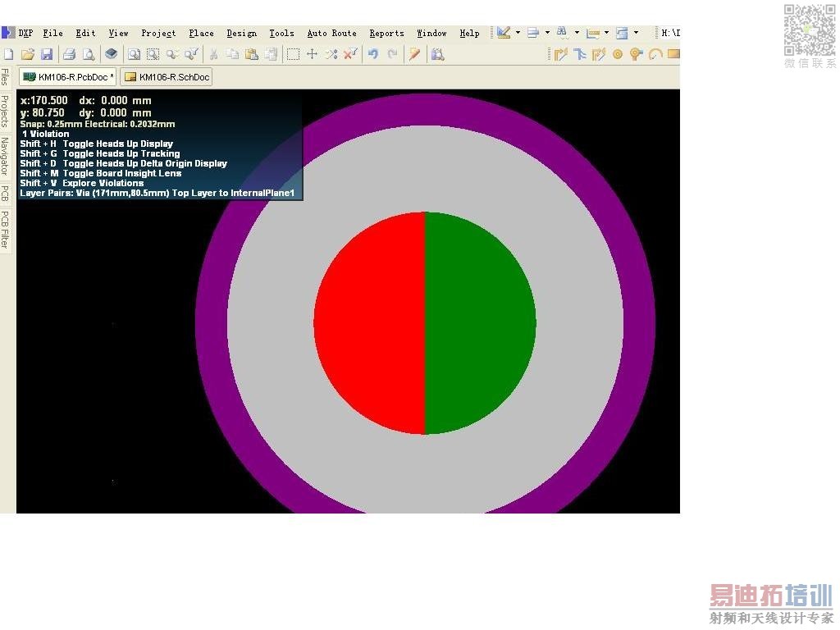Select Differential Pair routing icon
Viewport: 840px width, 630px height.
(x=580, y=54)
